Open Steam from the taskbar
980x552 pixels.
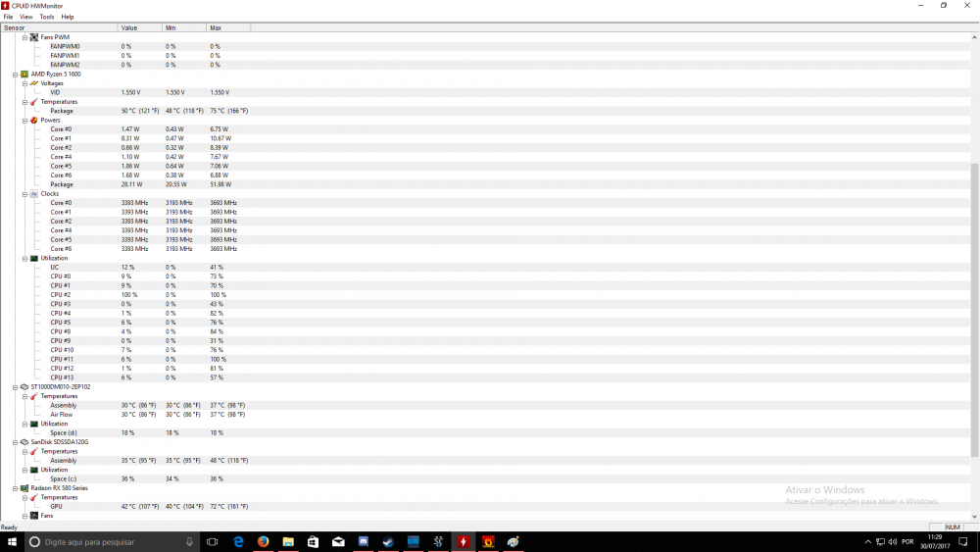point(388,542)
